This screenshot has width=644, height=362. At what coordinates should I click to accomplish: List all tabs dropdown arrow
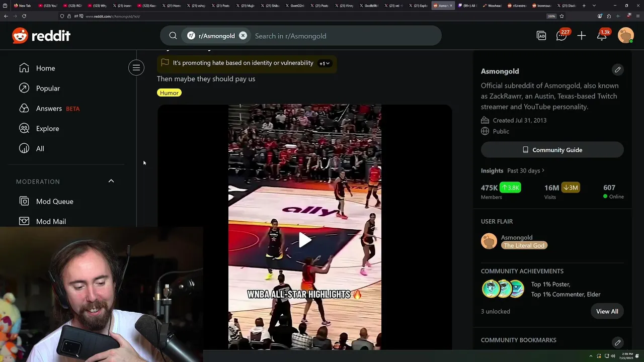(x=594, y=6)
